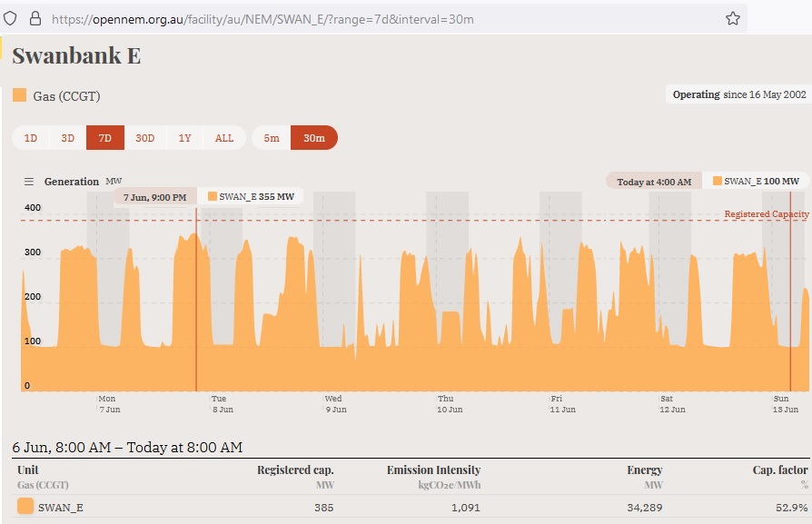
Task: Click the OpenNEM URL address bar
Action: (262, 20)
